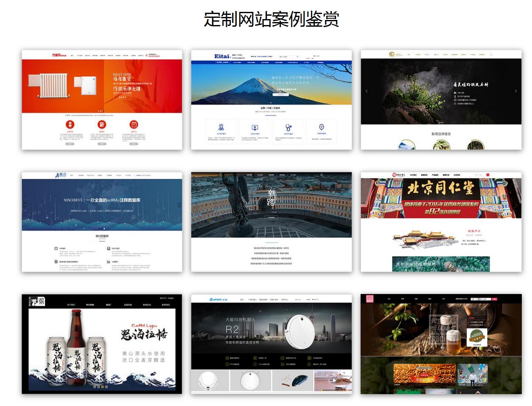Open the NONCODEV5 database website case

pyautogui.click(x=102, y=222)
